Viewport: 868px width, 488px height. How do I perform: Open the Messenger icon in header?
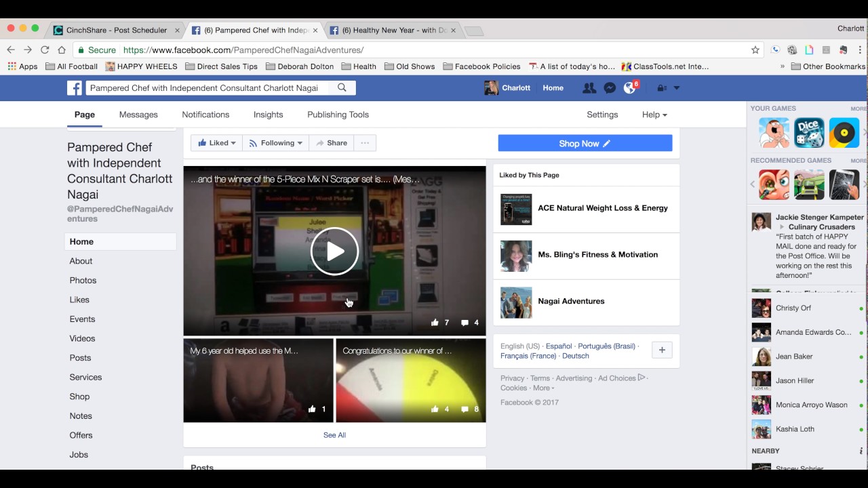pyautogui.click(x=610, y=88)
